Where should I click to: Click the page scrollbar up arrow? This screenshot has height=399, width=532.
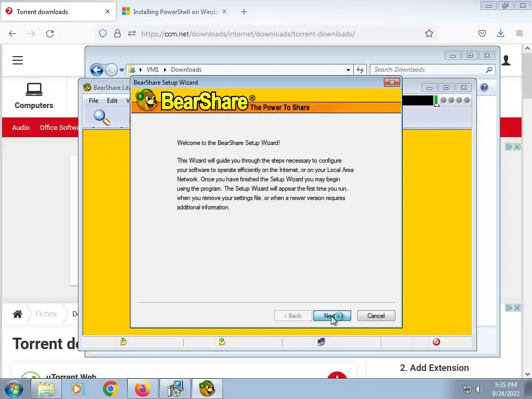pyautogui.click(x=527, y=48)
